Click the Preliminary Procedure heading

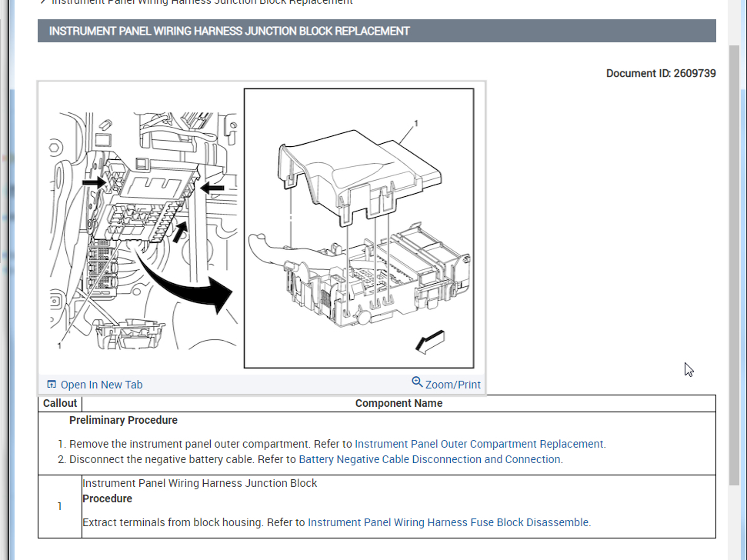123,420
